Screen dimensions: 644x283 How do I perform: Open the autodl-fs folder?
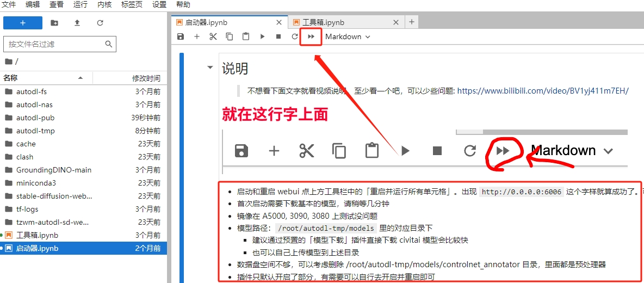point(83,91)
